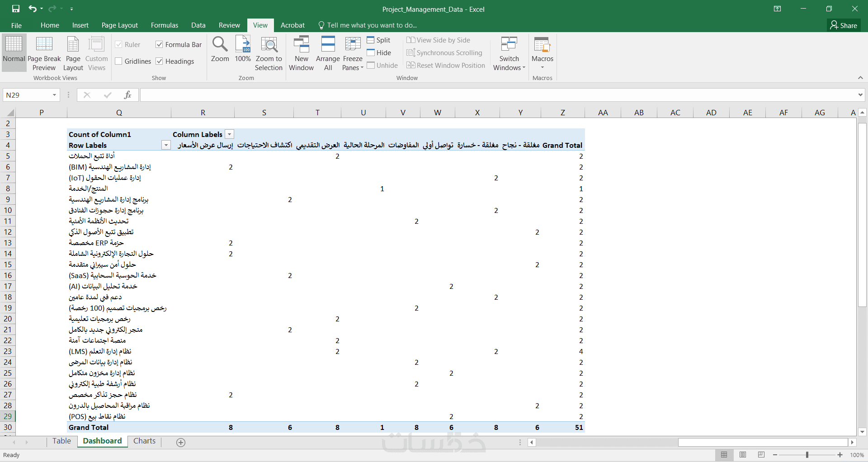Click the Insert Function fx button

click(127, 95)
